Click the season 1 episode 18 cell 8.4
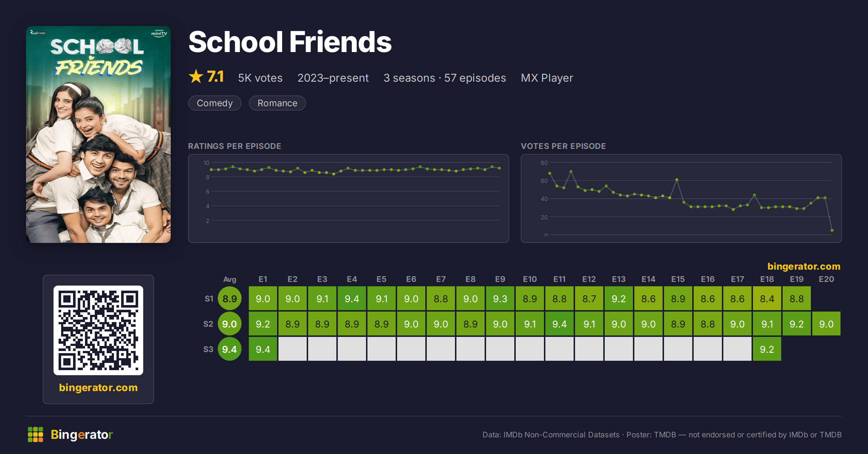Screen dimensions: 868x454 [767, 299]
